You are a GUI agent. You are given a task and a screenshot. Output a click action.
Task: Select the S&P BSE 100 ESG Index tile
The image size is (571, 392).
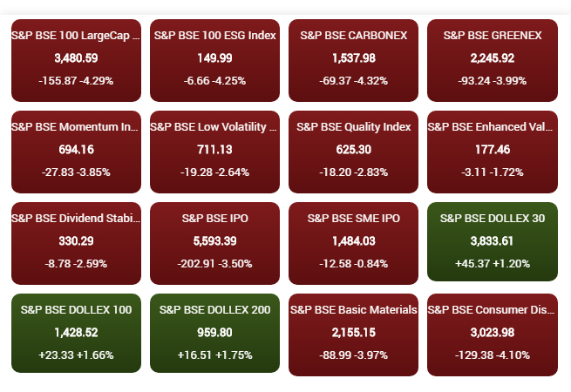pos(214,59)
